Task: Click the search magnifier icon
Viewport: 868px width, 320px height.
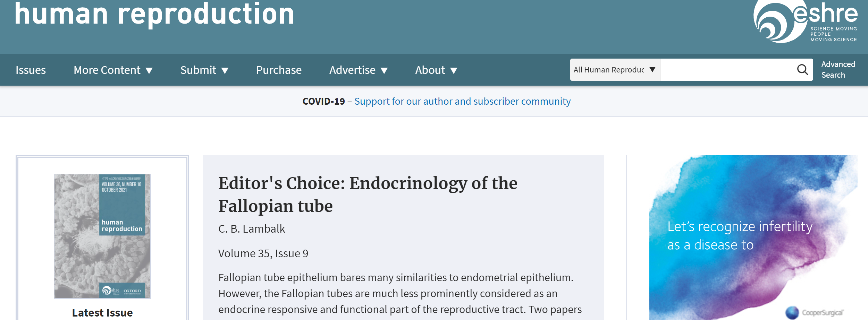Action: point(802,70)
